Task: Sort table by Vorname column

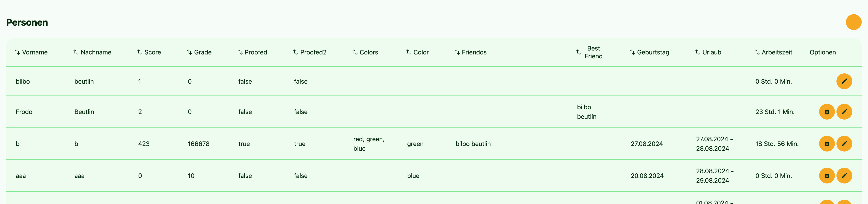Action: [31, 52]
